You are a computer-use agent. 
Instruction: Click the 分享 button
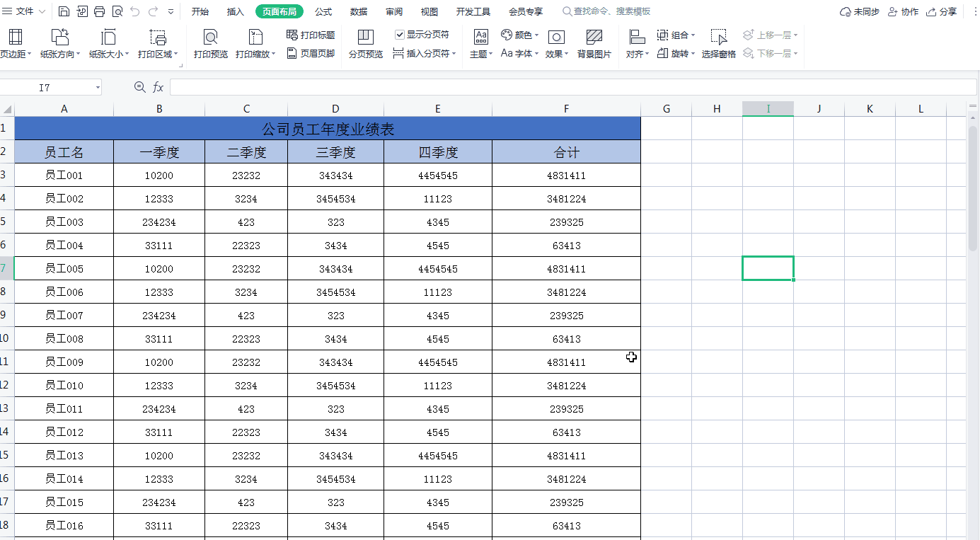pyautogui.click(x=942, y=11)
